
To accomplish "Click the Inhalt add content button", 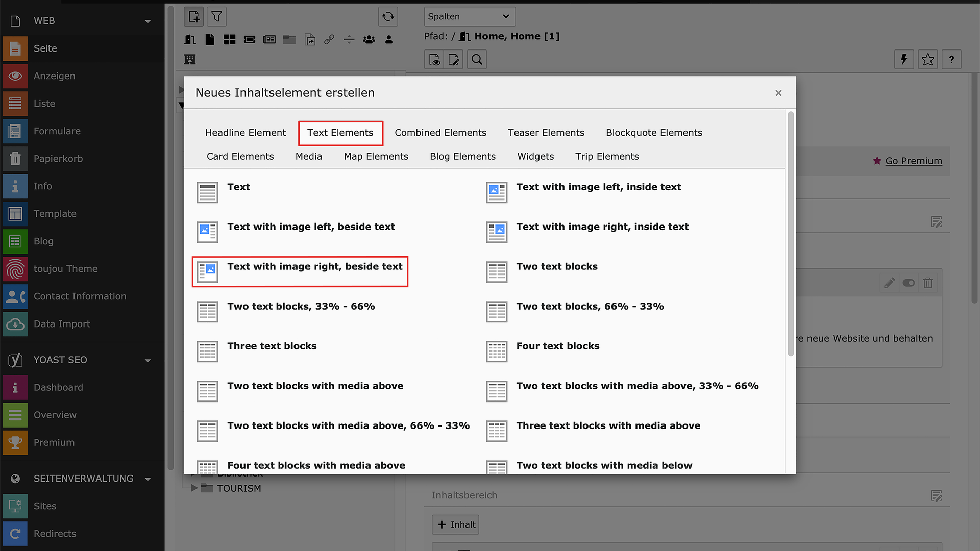I will [455, 524].
